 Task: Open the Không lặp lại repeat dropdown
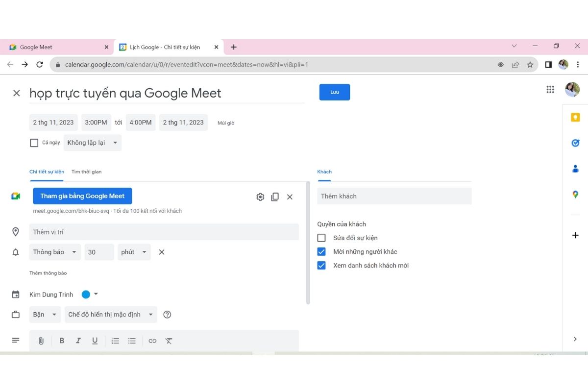93,143
